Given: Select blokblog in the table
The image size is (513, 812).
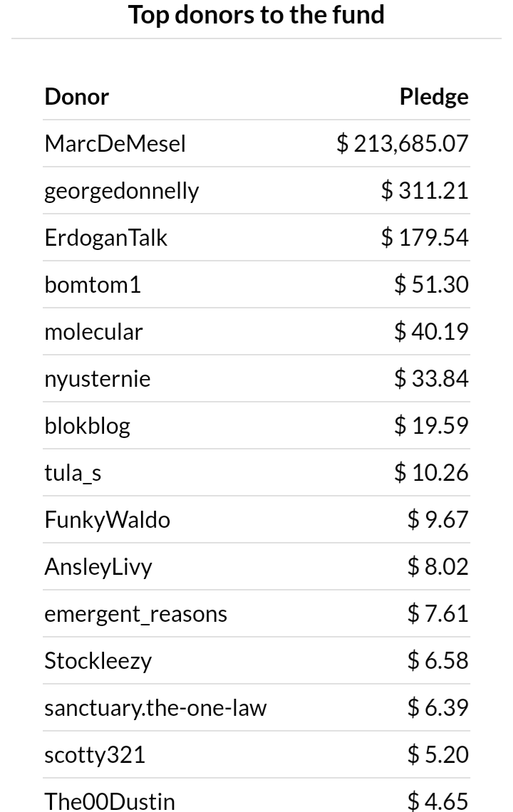Looking at the screenshot, I should (87, 426).
